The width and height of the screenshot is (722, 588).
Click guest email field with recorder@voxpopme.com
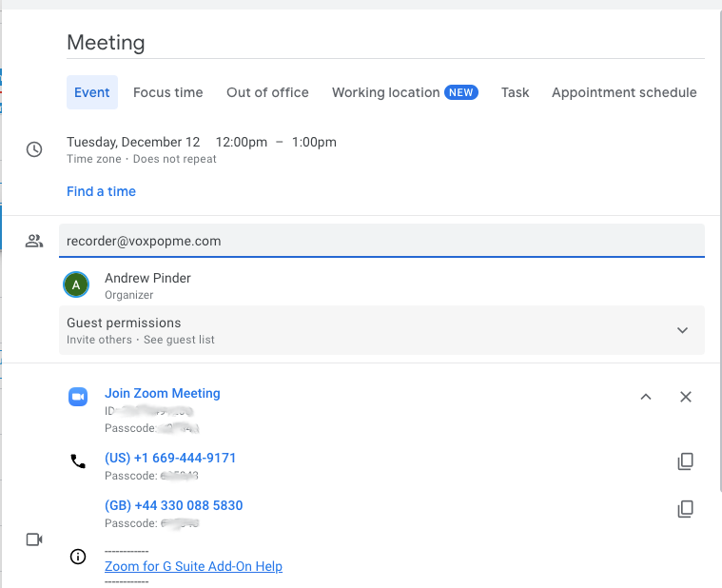tap(381, 241)
